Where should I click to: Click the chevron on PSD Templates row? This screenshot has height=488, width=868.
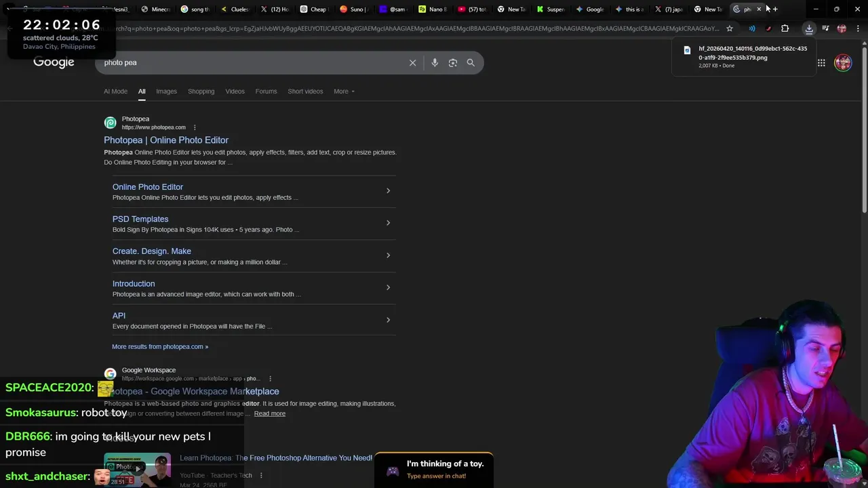coord(388,223)
